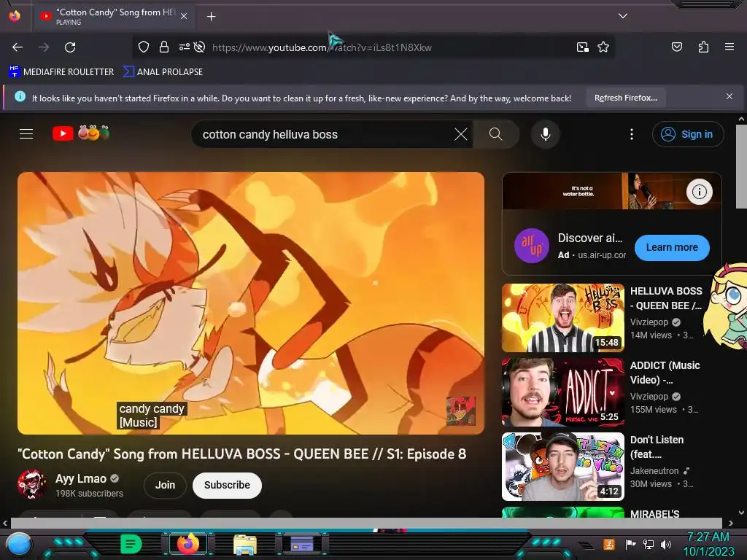
Task: Open the Ayy Lmao channel name
Action: pyautogui.click(x=80, y=478)
